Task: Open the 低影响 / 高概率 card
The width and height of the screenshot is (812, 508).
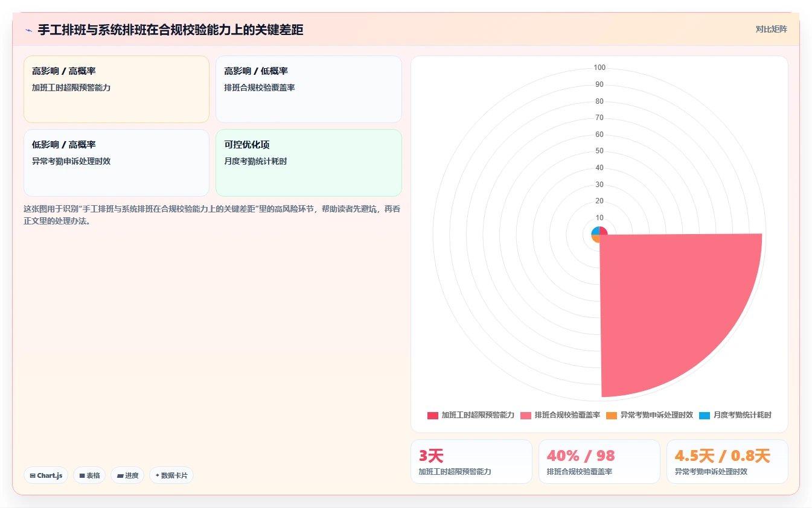Action: click(x=117, y=163)
